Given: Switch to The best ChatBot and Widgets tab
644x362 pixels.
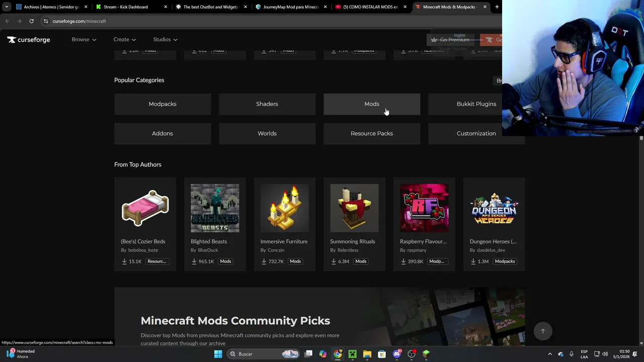Looking at the screenshot, I should pos(210,7).
